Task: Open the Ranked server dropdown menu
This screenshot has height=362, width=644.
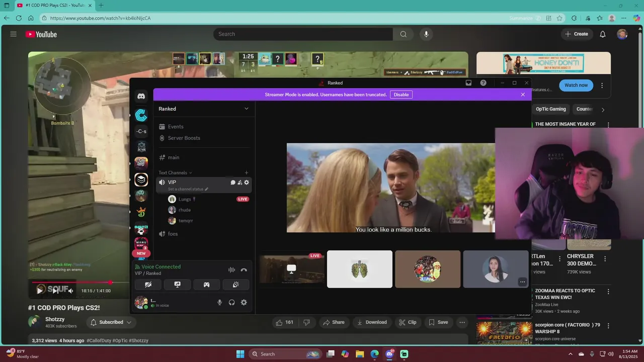Action: [204, 109]
